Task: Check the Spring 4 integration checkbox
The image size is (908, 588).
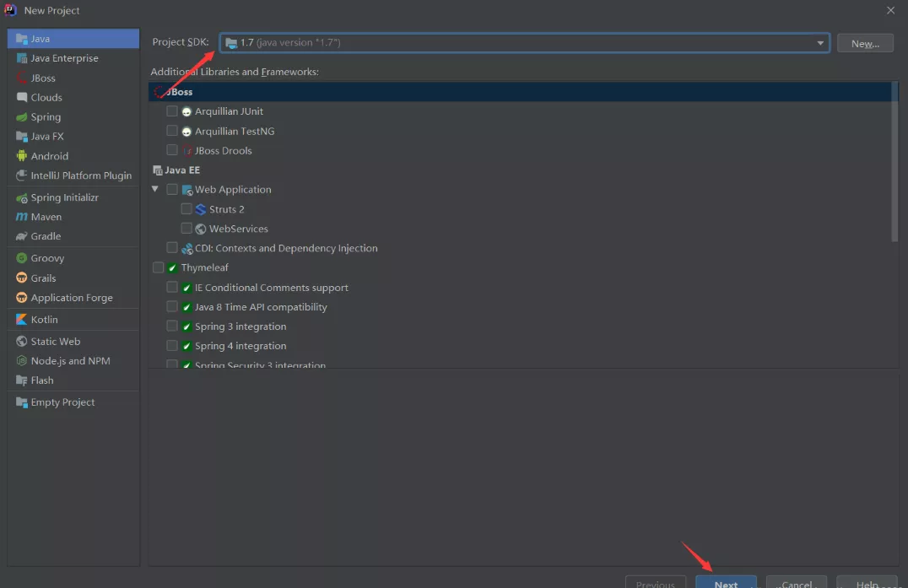Action: [172, 346]
